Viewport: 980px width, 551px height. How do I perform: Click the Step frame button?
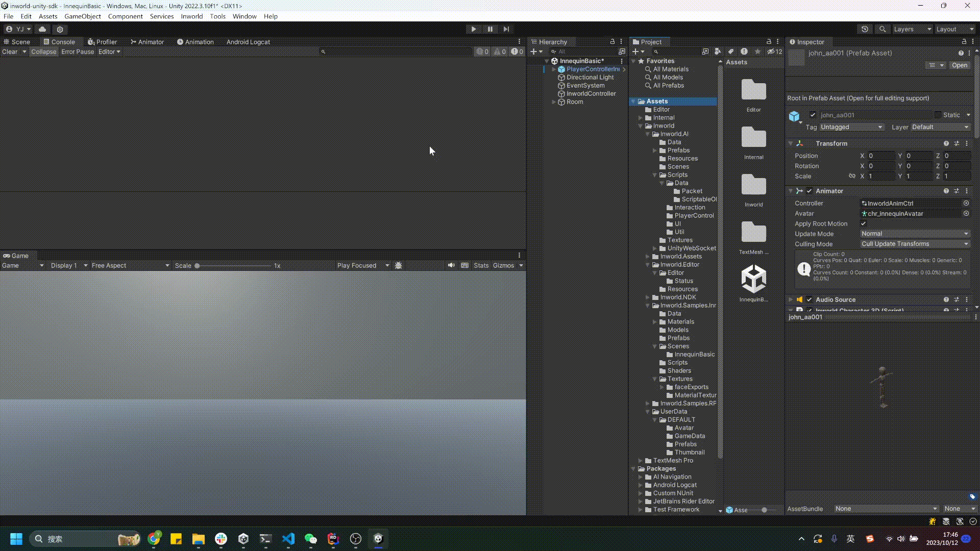[x=506, y=29]
